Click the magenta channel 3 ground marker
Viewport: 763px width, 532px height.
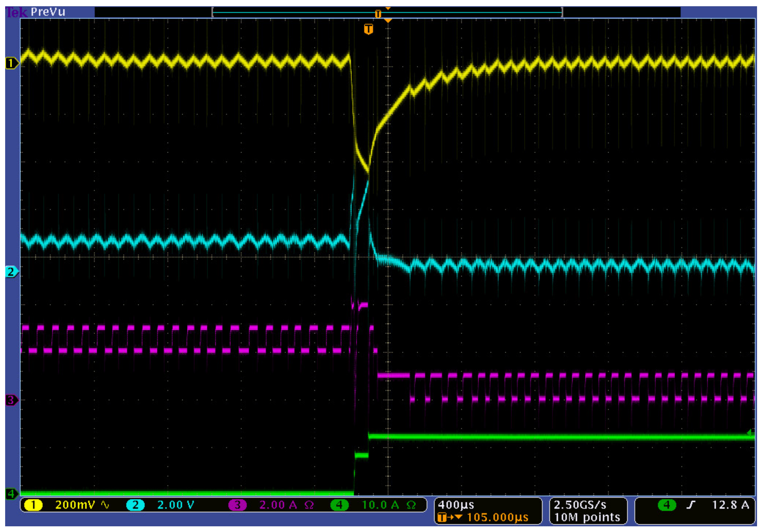[11, 400]
